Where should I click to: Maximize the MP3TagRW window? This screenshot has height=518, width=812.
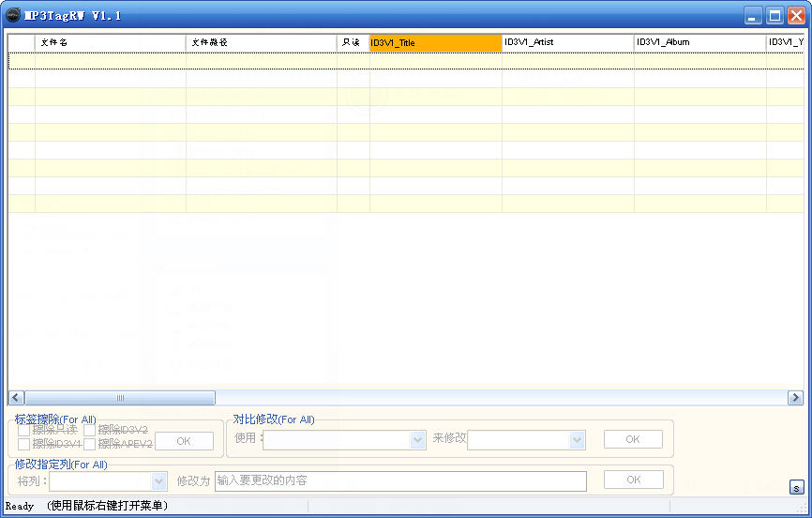(x=774, y=16)
